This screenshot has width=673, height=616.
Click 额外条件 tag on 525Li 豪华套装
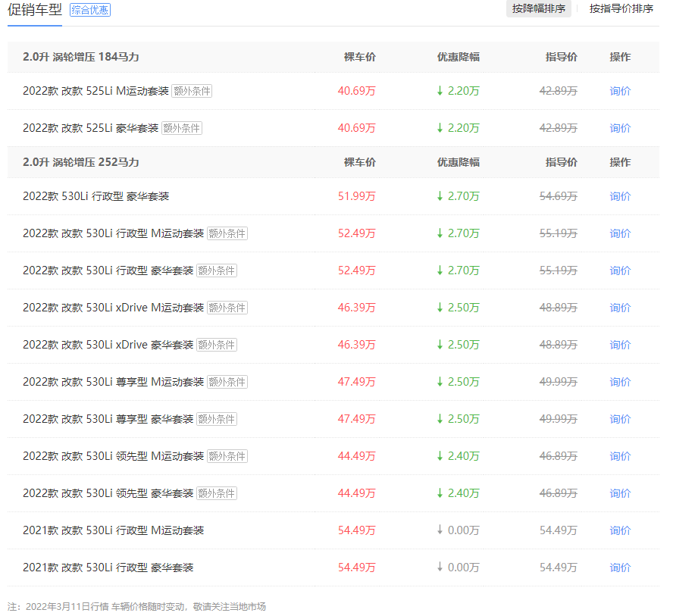point(182,128)
